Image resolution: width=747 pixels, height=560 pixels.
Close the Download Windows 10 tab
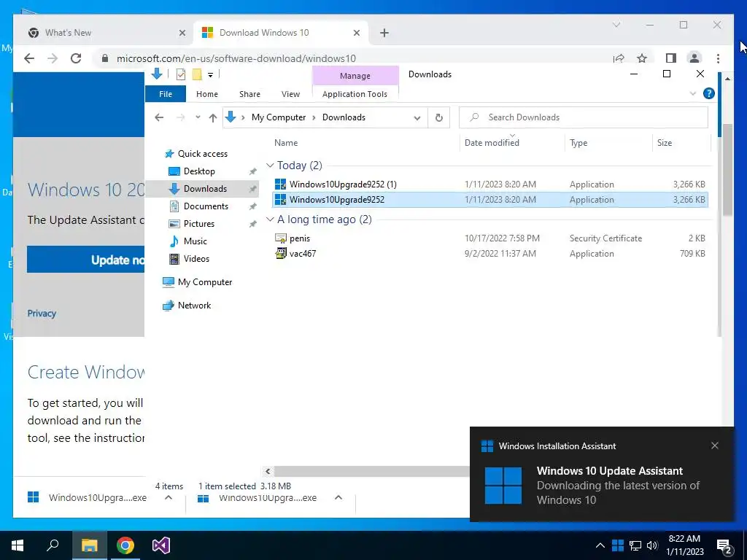coord(356,33)
